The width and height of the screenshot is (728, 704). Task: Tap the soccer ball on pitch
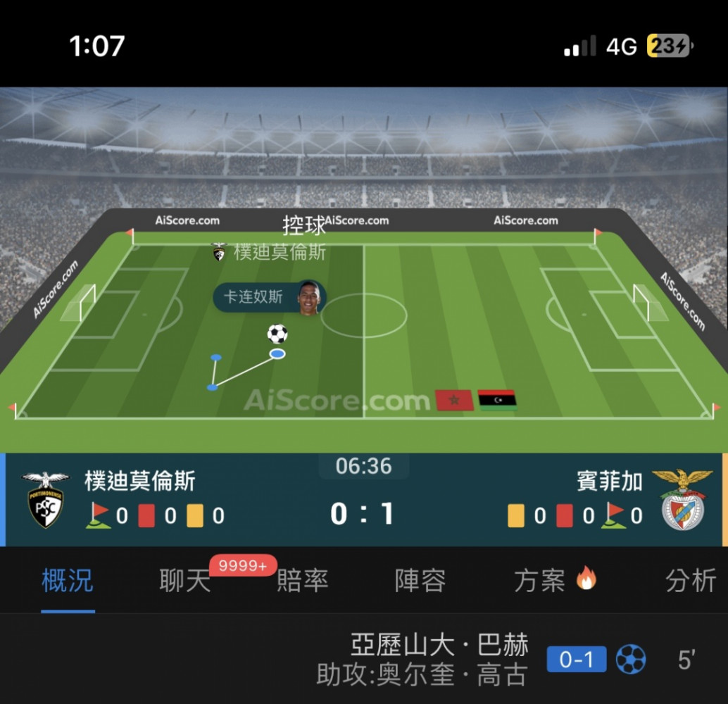click(277, 334)
